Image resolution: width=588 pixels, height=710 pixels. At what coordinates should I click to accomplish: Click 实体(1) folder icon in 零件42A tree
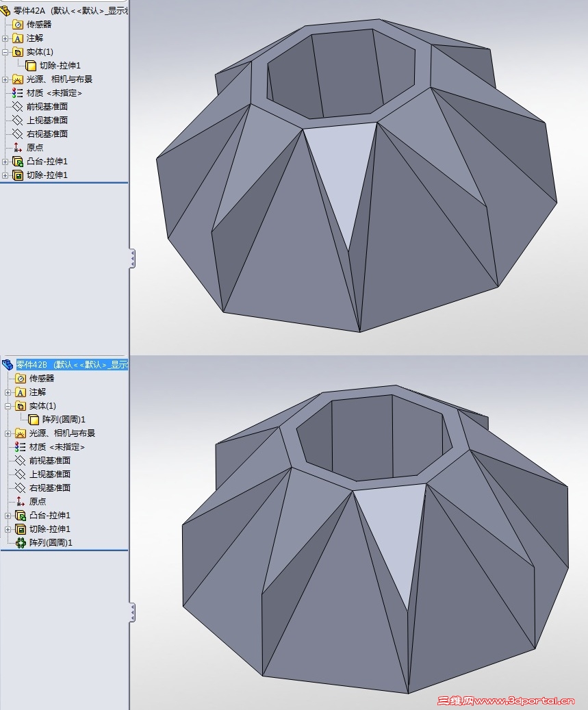18,52
